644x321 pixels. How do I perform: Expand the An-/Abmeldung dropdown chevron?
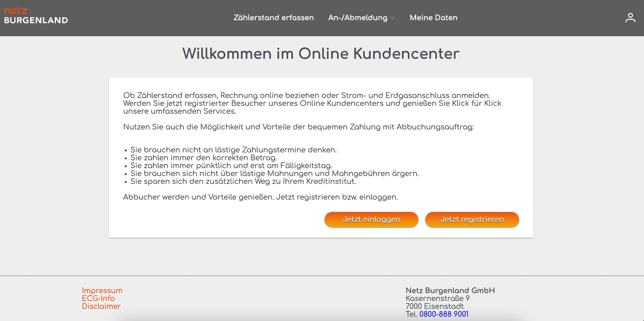pos(393,18)
